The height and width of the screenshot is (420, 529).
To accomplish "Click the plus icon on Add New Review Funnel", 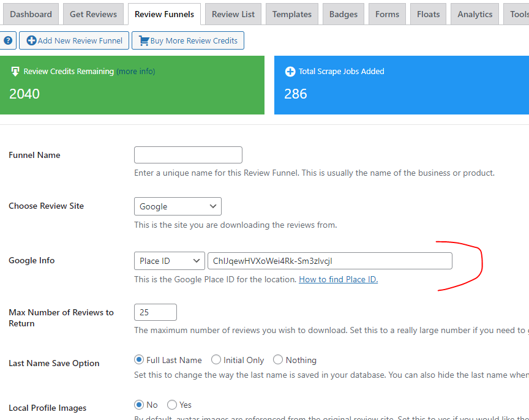I will coord(31,40).
